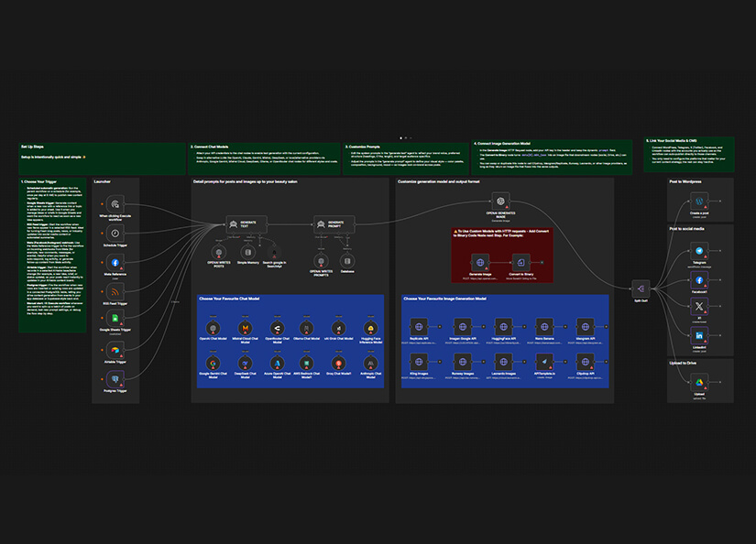Screen dimensions: 756x544
Task: Select the Clipdrop API node
Action: pyautogui.click(x=586, y=362)
